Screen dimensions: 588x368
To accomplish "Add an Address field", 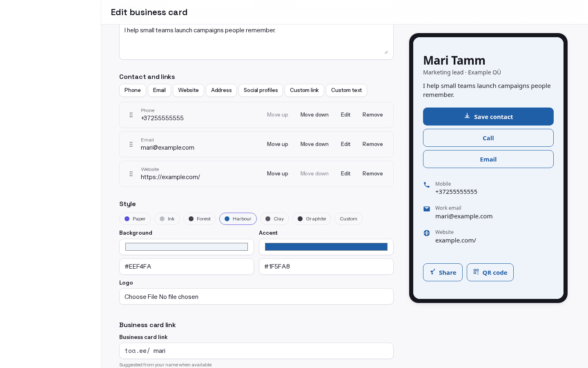I will [221, 90].
